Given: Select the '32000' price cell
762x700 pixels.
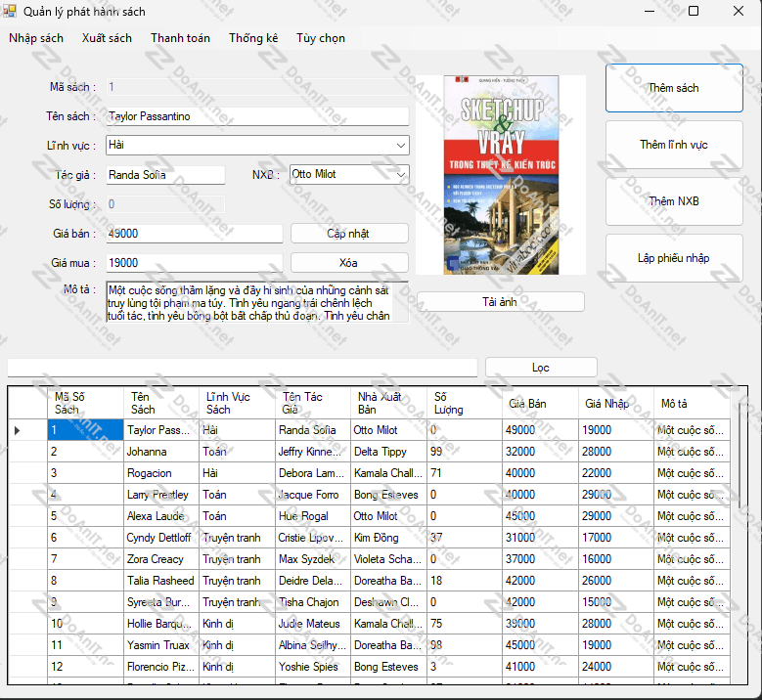Looking at the screenshot, I should tap(540, 452).
